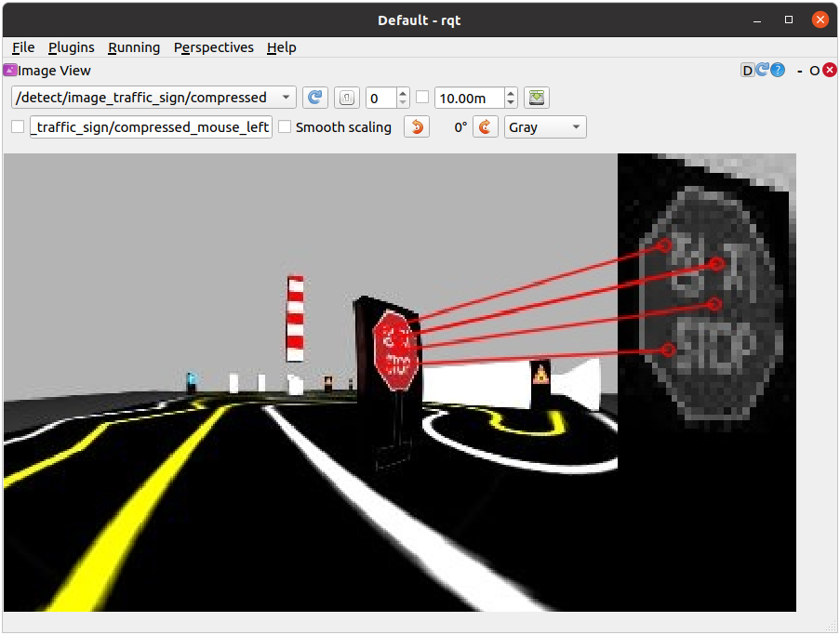Click the compressed_mouse_left topic text field

coord(151,127)
